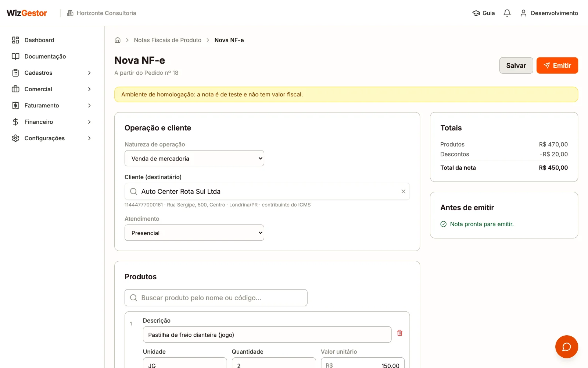
Task: Click the Horizonte Consultoria company icon
Action: [x=70, y=13]
